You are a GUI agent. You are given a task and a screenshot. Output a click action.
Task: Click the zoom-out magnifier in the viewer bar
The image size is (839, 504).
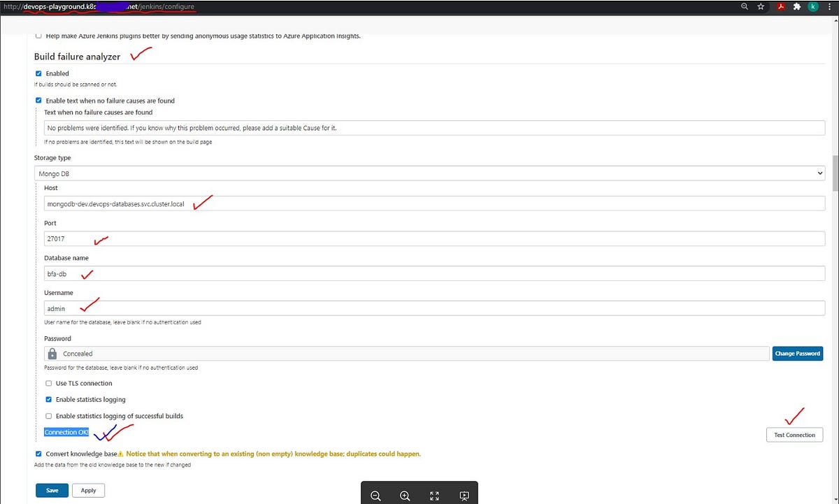coord(375,496)
